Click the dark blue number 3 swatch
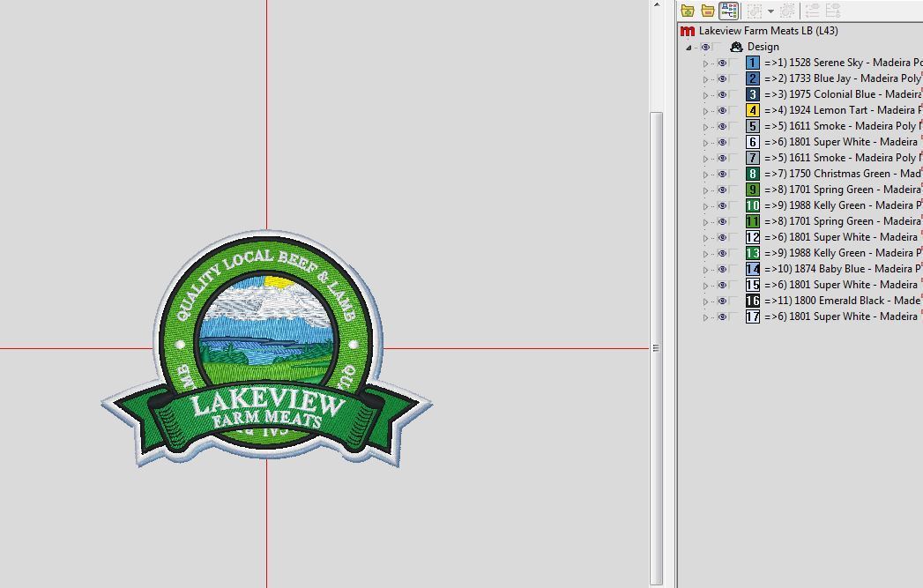 tap(752, 94)
